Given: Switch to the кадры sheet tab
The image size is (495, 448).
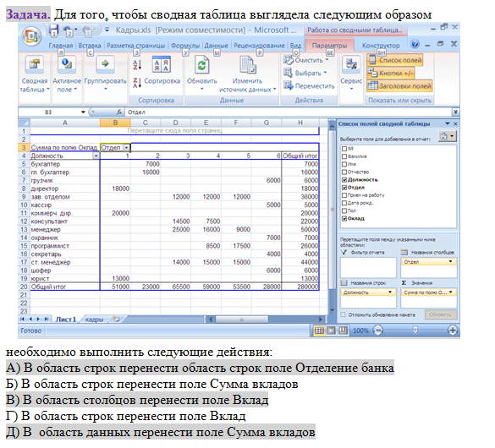Looking at the screenshot, I should click(94, 320).
